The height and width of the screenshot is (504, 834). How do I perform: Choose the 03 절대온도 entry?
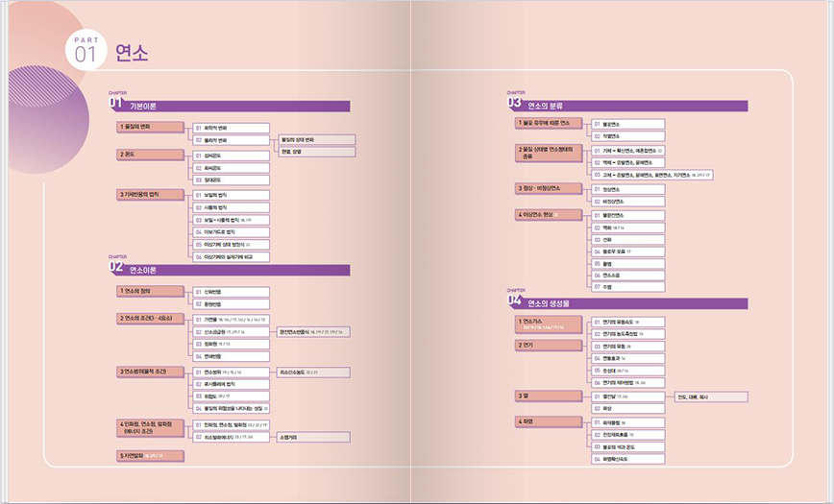[231, 180]
